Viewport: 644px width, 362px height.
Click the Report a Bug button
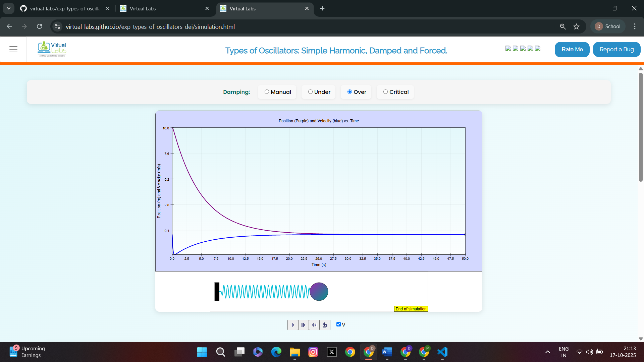click(x=616, y=50)
